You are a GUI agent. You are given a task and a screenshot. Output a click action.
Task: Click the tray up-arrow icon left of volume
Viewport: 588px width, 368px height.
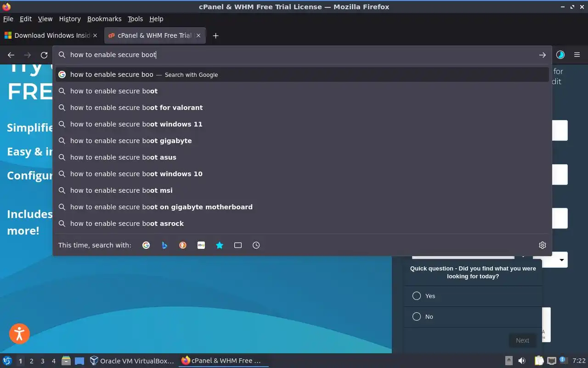coord(509,361)
